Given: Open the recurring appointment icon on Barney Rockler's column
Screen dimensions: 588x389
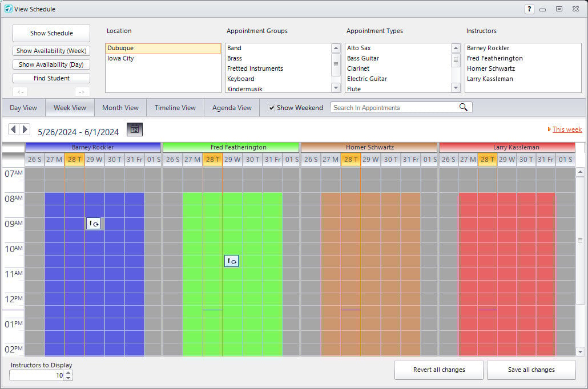Looking at the screenshot, I should tap(93, 224).
